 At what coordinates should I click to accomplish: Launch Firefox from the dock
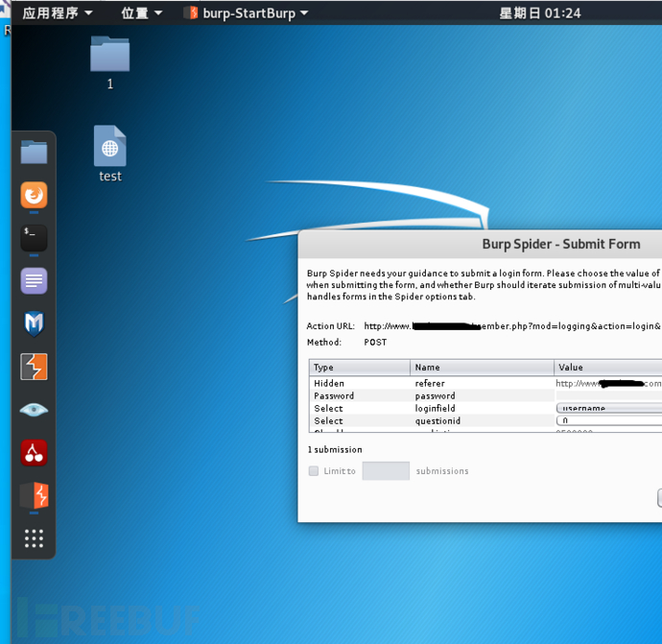click(x=34, y=196)
